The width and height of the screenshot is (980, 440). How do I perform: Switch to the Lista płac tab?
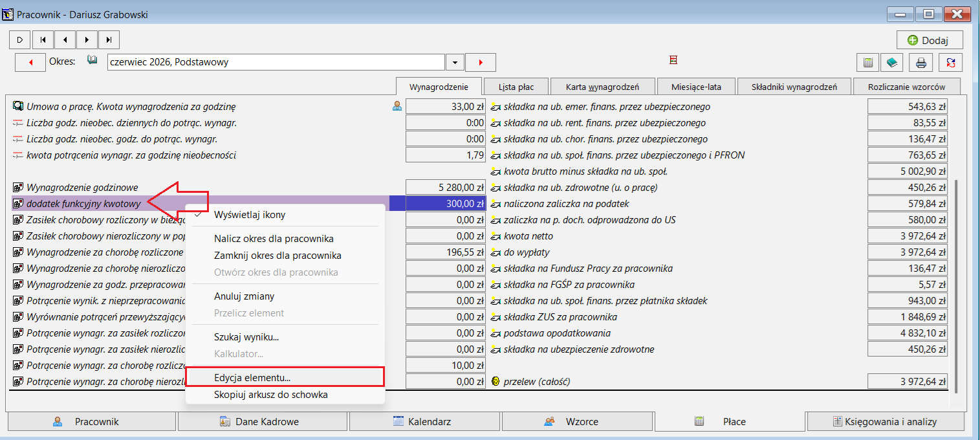click(x=516, y=87)
